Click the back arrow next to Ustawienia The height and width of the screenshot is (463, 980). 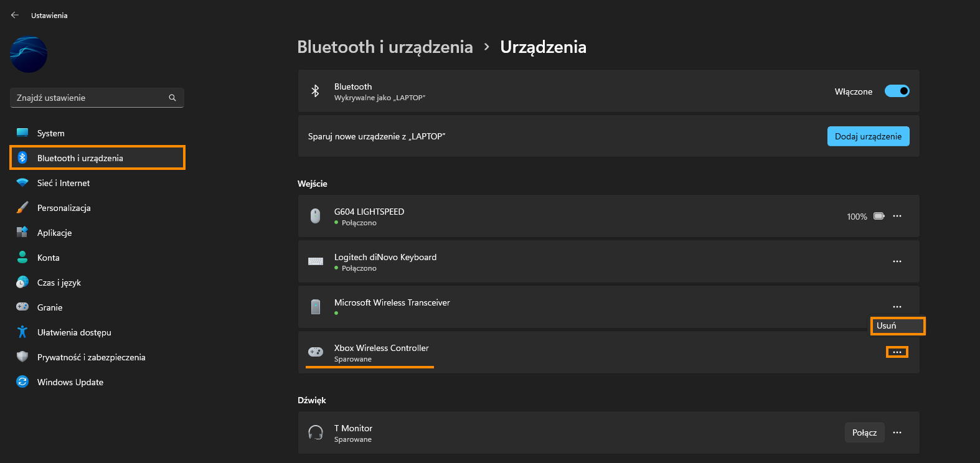pyautogui.click(x=15, y=15)
